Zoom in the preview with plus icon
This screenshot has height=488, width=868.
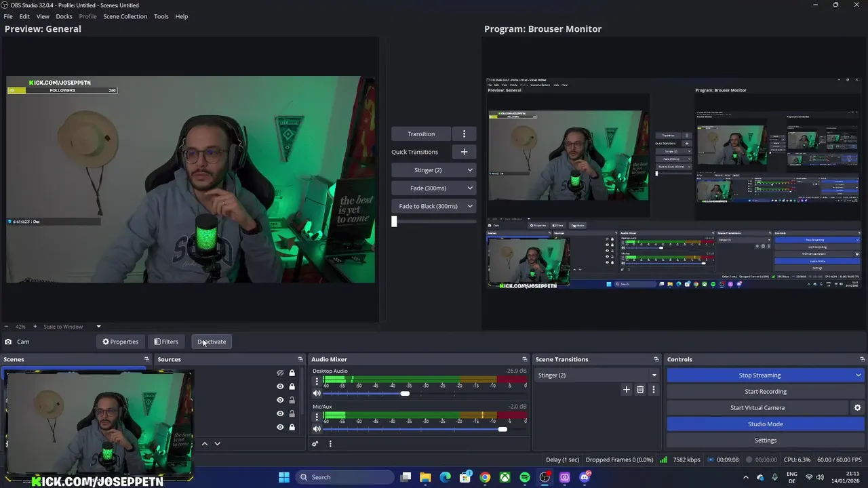pos(35,327)
